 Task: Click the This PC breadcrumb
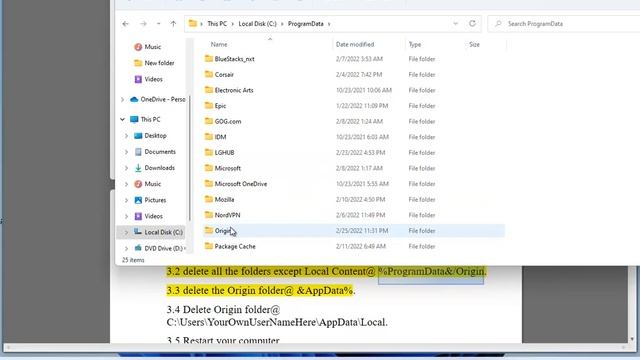click(217, 24)
